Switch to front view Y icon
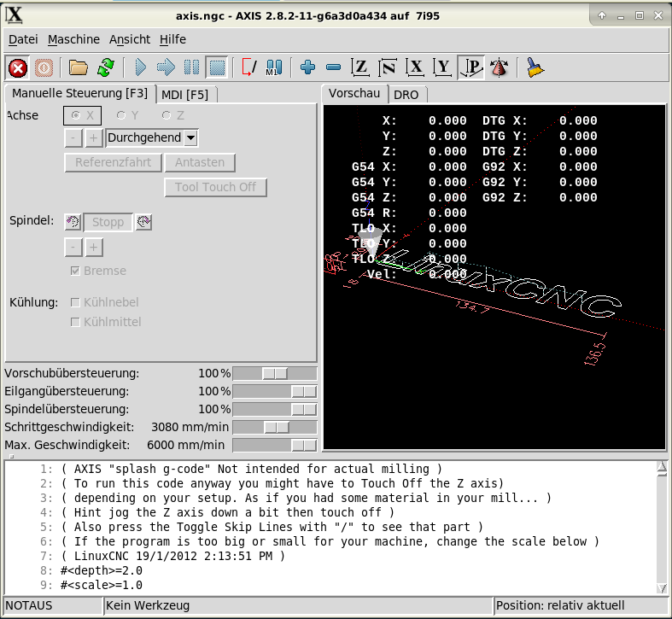Image resolution: width=672 pixels, height=619 pixels. coord(442,67)
